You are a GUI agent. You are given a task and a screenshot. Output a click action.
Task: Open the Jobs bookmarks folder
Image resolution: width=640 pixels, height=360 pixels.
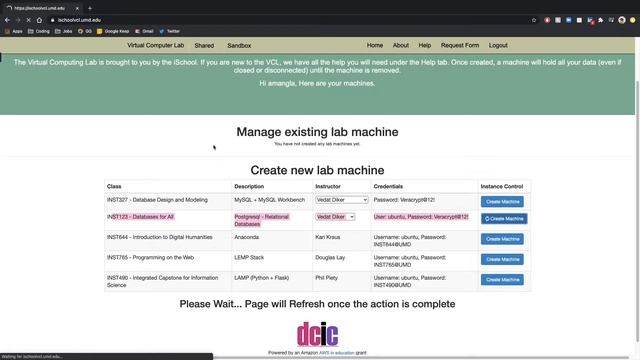pos(64,31)
